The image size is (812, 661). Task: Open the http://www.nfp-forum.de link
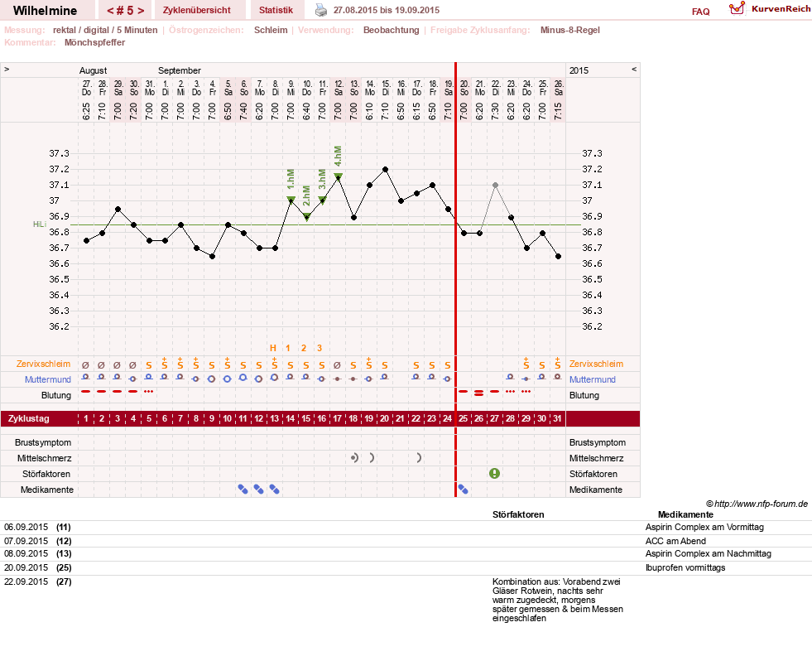761,504
